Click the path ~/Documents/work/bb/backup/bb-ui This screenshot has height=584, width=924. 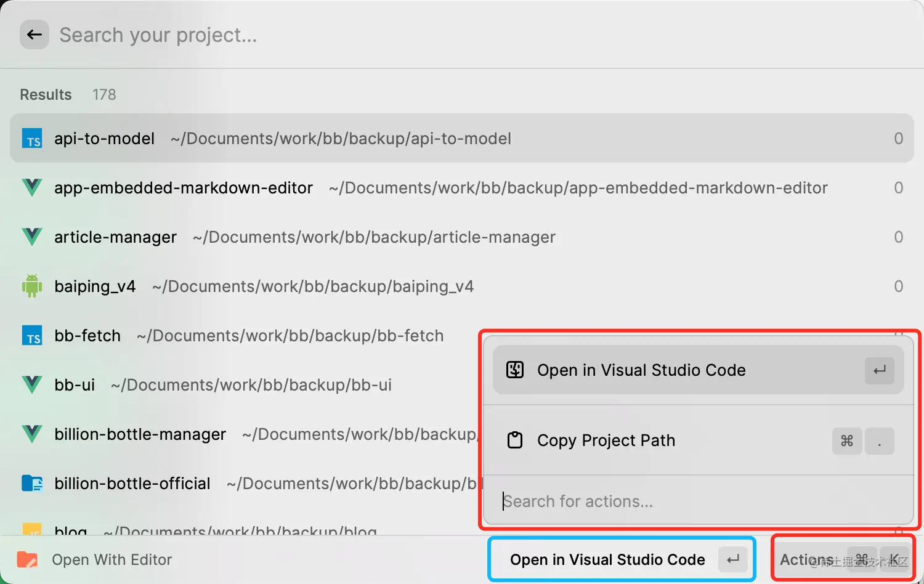coord(251,385)
